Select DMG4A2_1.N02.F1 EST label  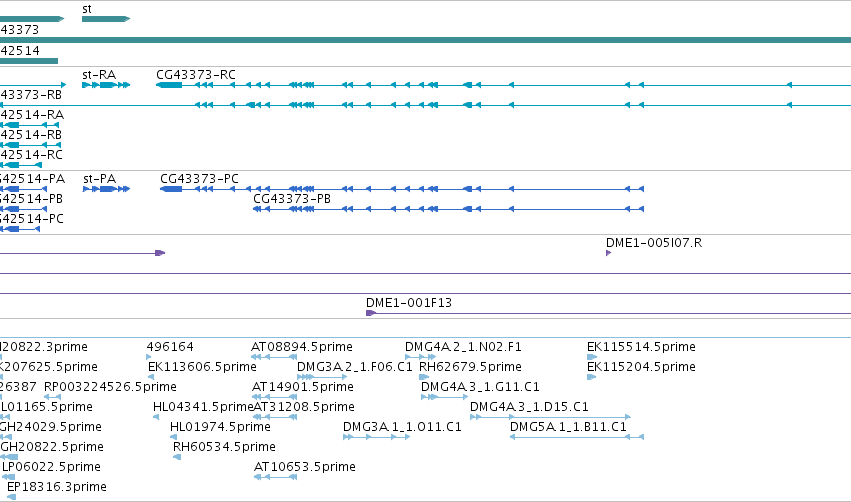pos(463,346)
